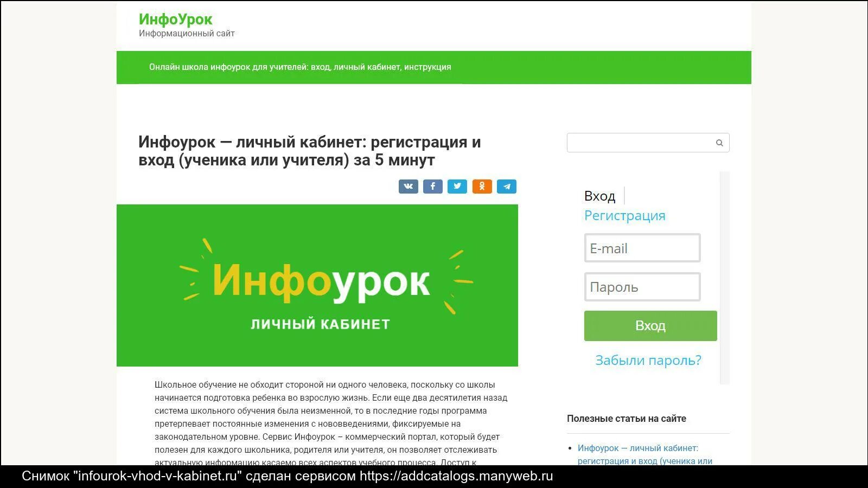Click inside the sidebar search box
Viewport: 868px width, 488px height.
pos(640,143)
